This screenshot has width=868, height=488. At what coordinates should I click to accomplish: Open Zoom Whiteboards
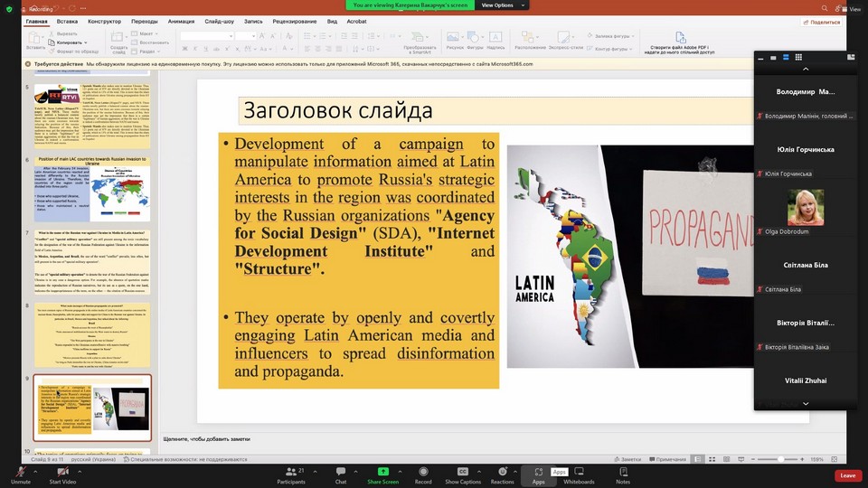click(x=579, y=472)
